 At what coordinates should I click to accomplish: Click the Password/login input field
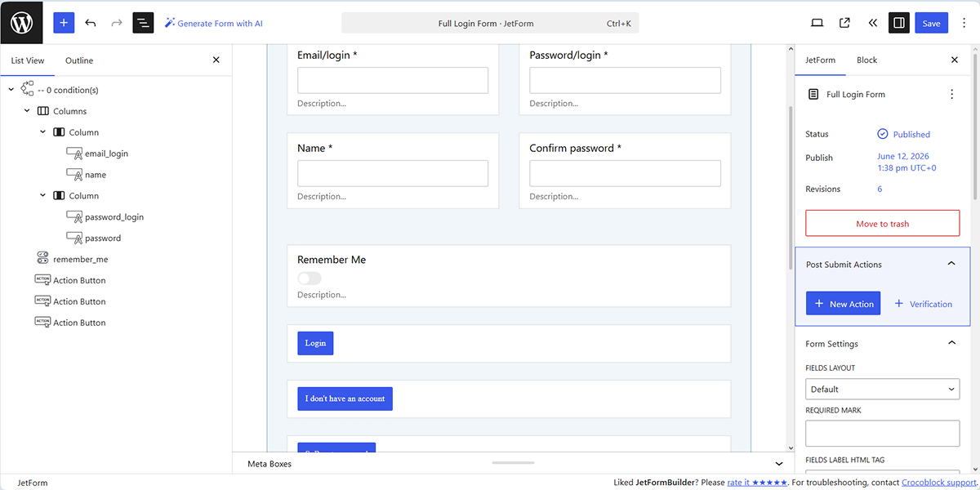click(625, 80)
